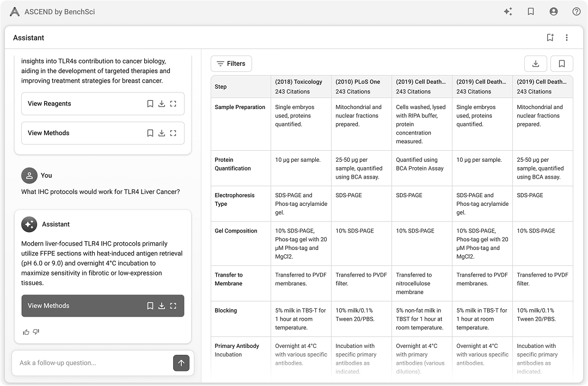Expand the View Reagents card fullscreen
The image size is (588, 386).
click(x=173, y=103)
